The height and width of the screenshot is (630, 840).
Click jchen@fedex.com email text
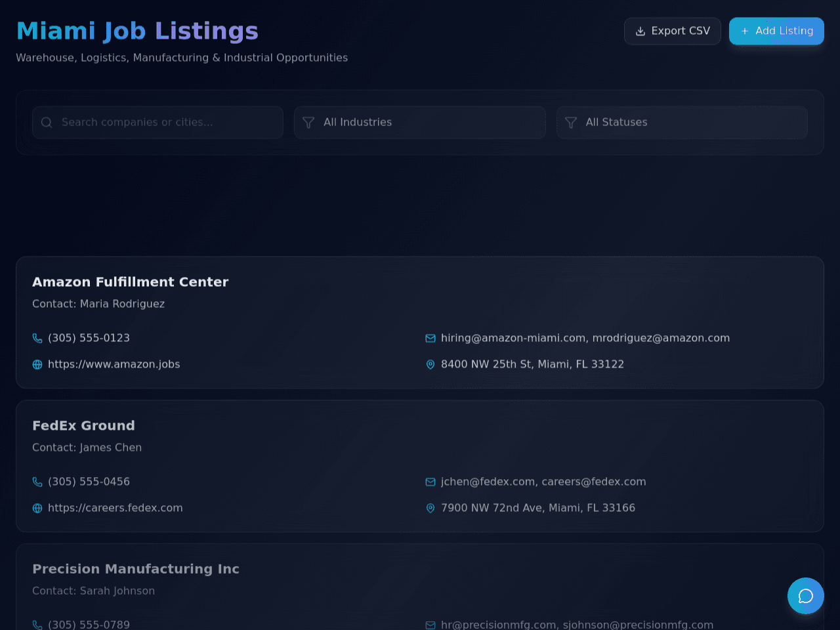[488, 482]
